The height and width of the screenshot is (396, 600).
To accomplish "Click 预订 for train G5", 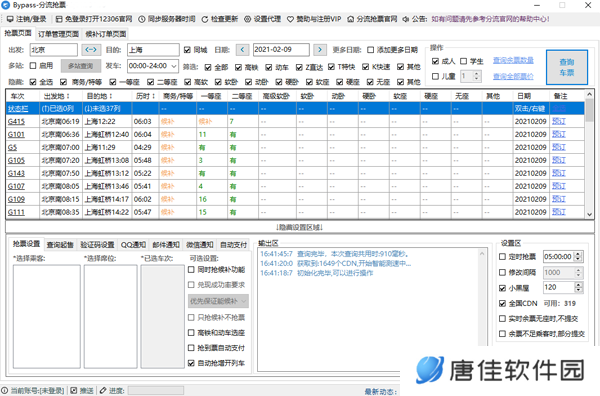I will pos(559,147).
